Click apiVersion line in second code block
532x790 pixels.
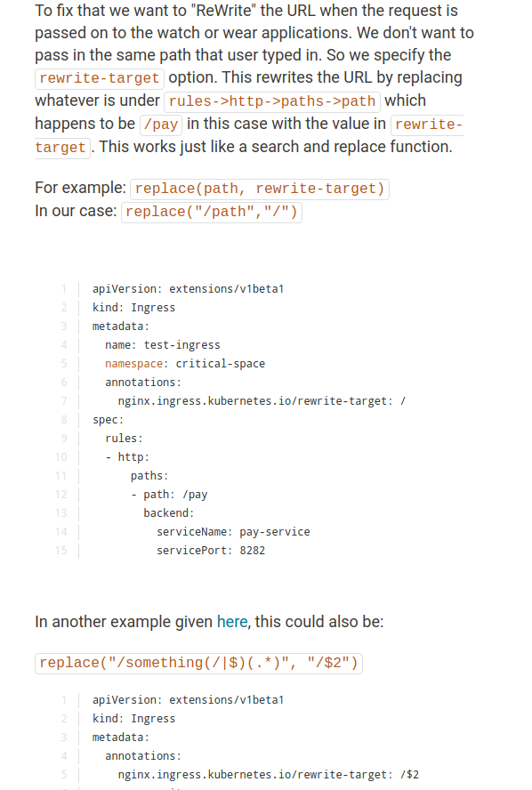click(188, 700)
